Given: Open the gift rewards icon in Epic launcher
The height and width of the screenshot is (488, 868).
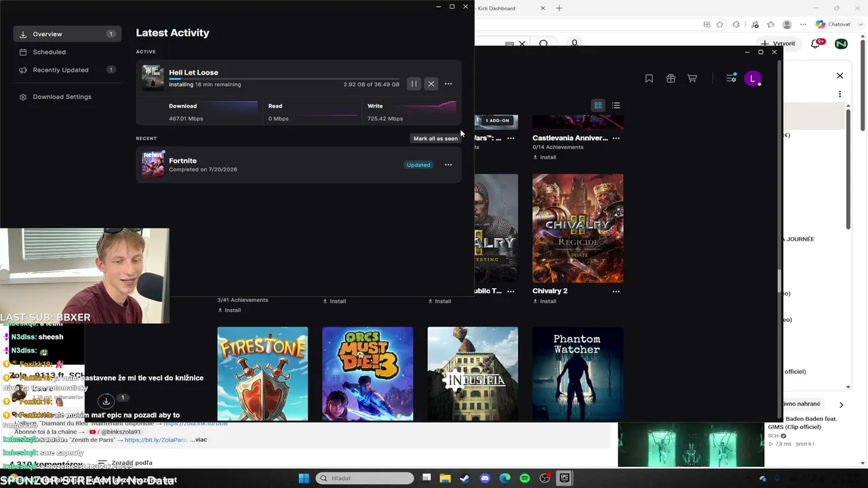Looking at the screenshot, I should coord(671,79).
